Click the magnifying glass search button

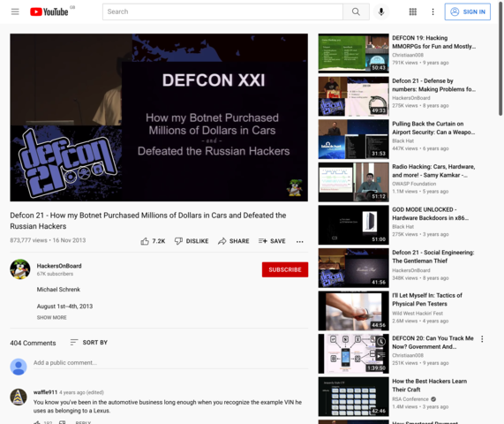(x=356, y=11)
